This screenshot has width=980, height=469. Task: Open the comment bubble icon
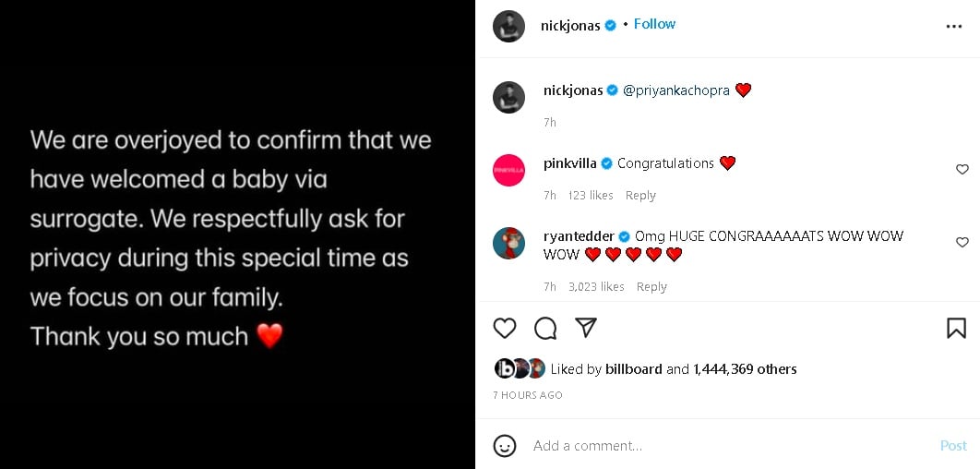click(x=545, y=328)
